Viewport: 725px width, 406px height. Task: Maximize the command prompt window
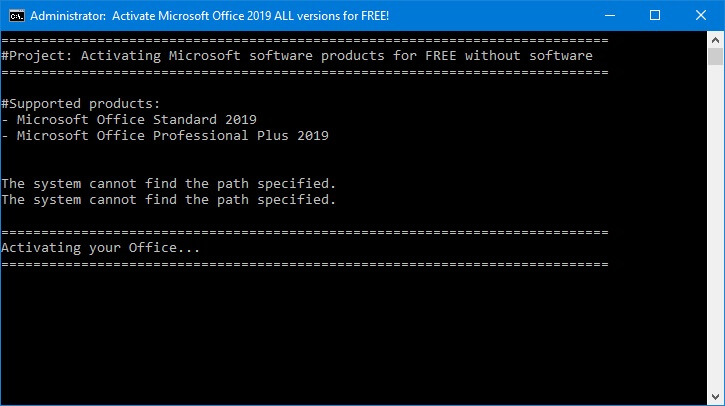[655, 16]
